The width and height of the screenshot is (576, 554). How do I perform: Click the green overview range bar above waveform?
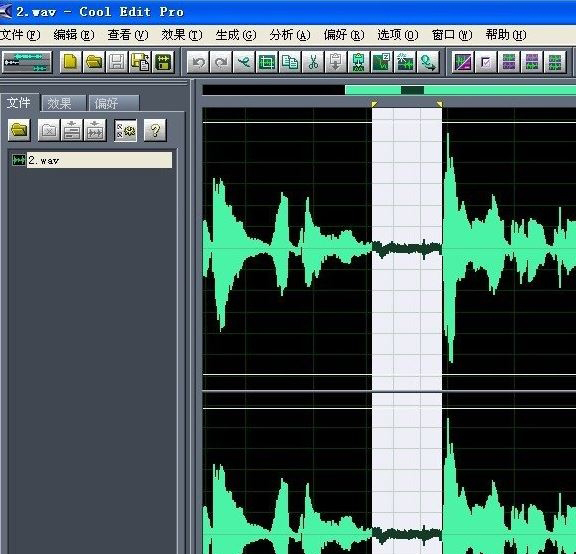pos(460,90)
